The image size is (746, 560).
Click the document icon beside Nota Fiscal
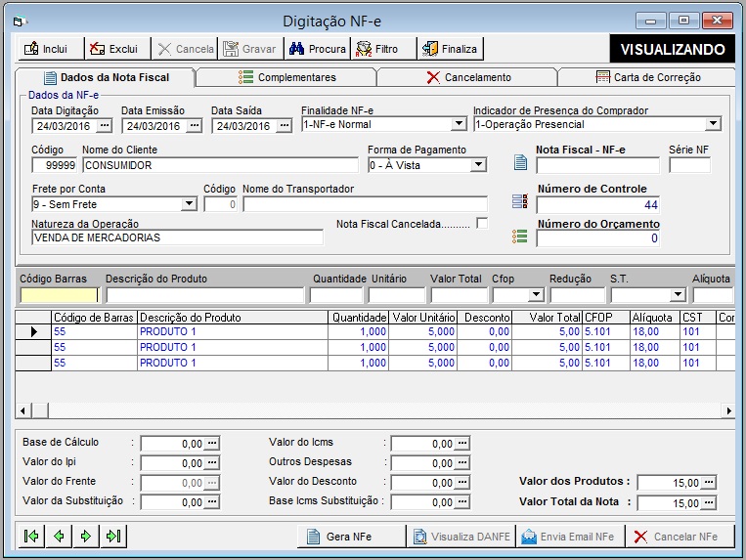pyautogui.click(x=520, y=162)
